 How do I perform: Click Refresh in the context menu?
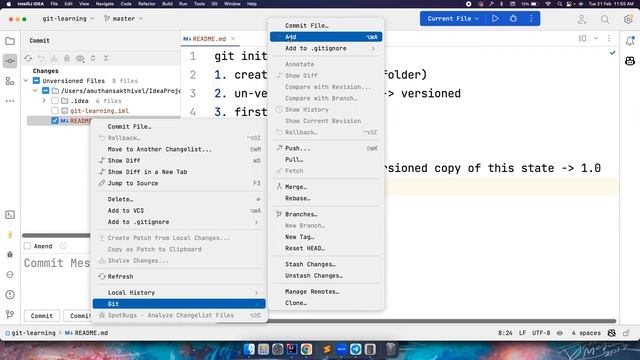pyautogui.click(x=179, y=277)
